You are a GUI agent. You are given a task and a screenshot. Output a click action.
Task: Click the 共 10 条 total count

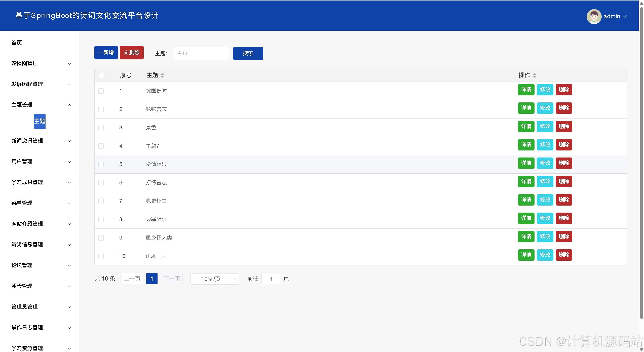[105, 279]
